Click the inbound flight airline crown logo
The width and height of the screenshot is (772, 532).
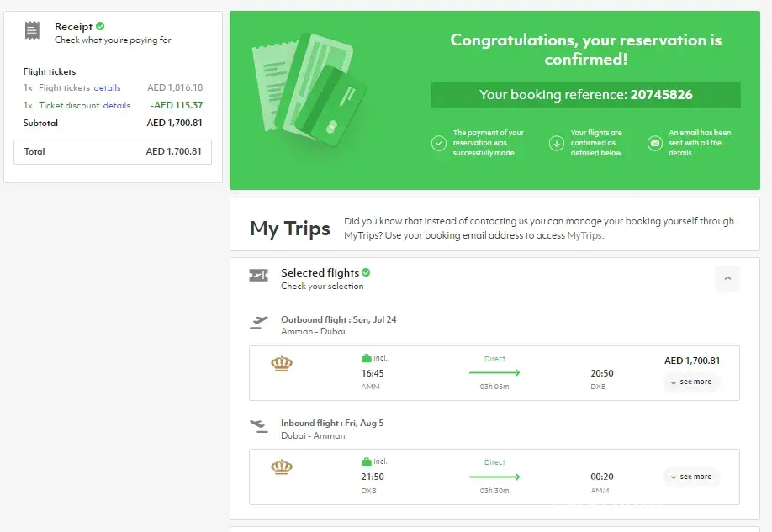[x=281, y=467]
